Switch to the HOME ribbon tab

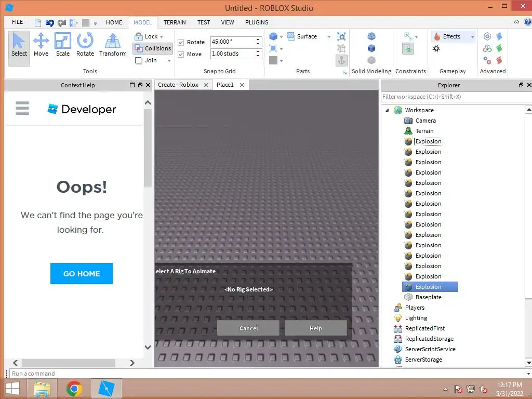[x=114, y=22]
